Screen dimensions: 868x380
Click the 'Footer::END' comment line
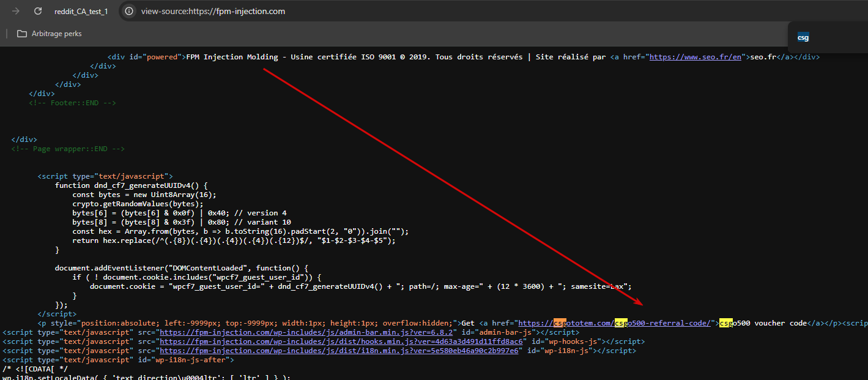72,103
